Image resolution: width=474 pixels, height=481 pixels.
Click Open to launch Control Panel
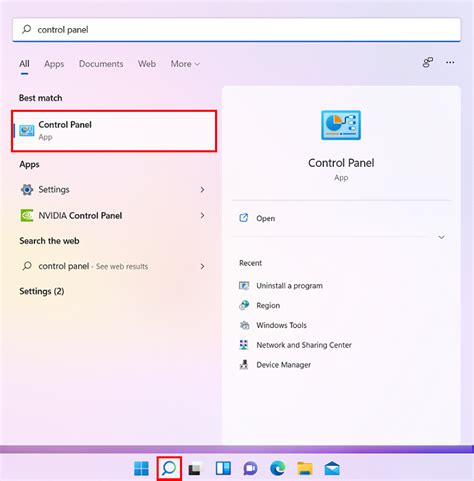pos(266,218)
